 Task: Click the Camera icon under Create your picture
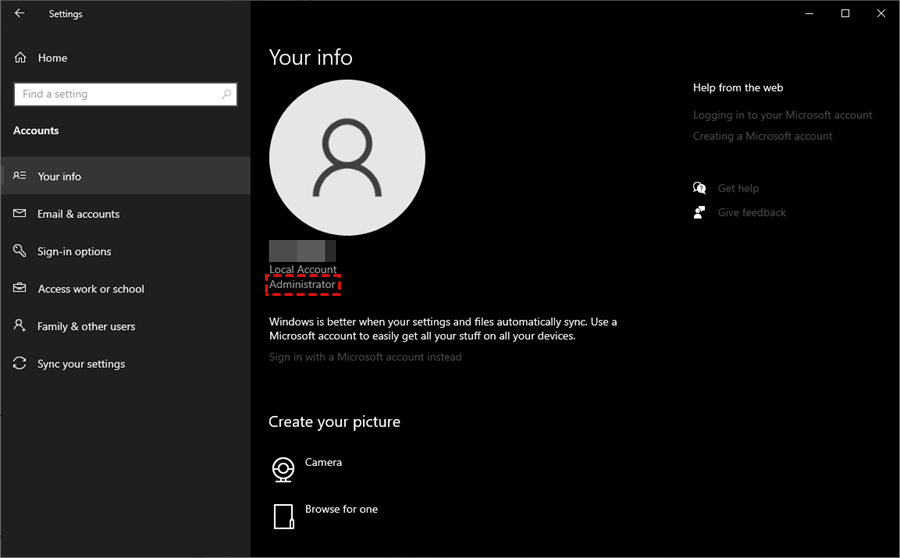point(284,468)
